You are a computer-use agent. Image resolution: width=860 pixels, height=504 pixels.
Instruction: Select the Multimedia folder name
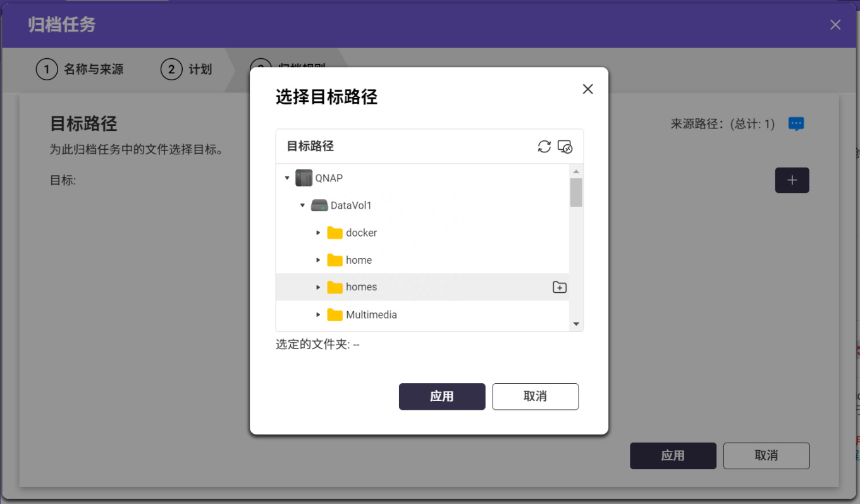click(x=371, y=314)
